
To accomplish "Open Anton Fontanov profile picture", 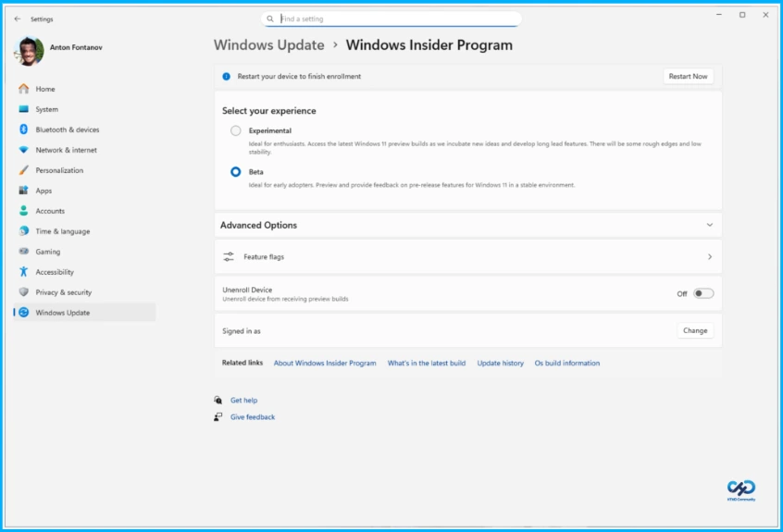I will point(29,50).
